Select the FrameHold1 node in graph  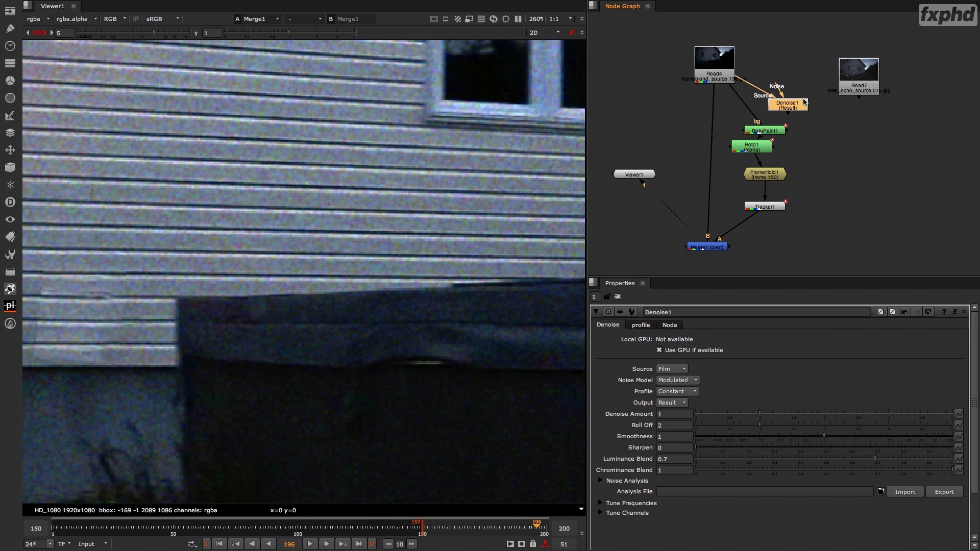[x=765, y=174]
